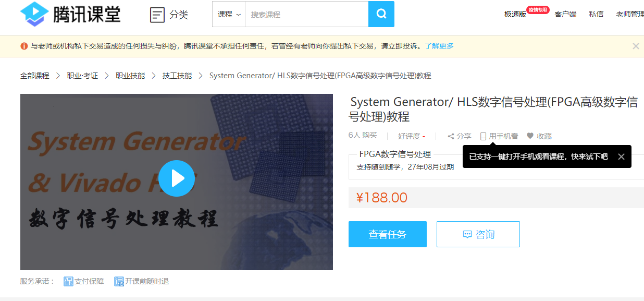Open the 职业技能 breadcrumb link
The height and width of the screenshot is (301, 644).
click(130, 76)
